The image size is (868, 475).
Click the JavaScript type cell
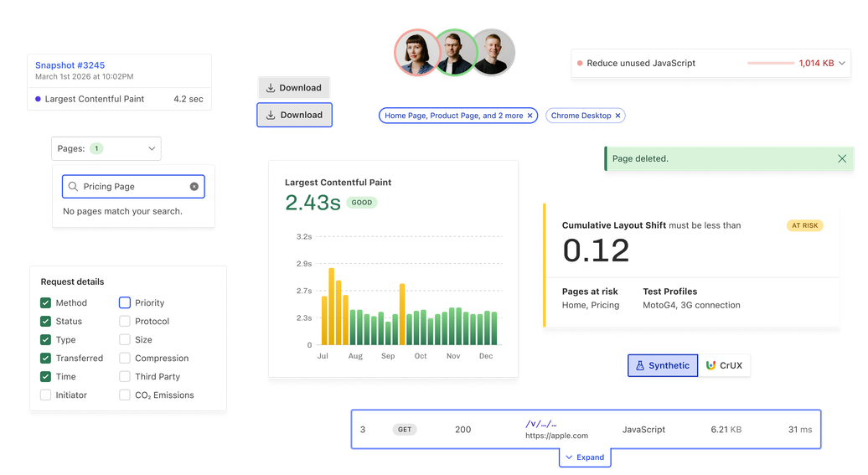643,430
